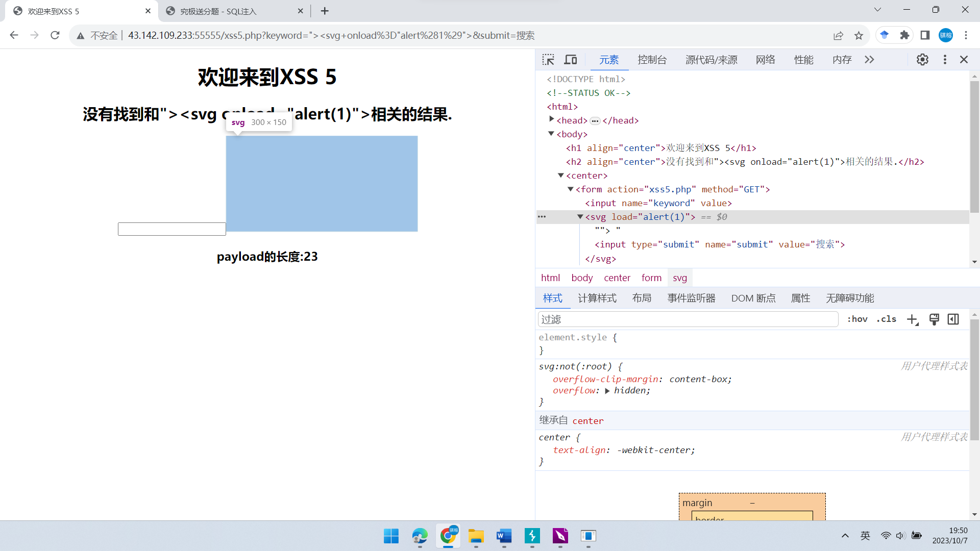Add a new style rule plus icon
Image resolution: width=980 pixels, height=551 pixels.
913,319
